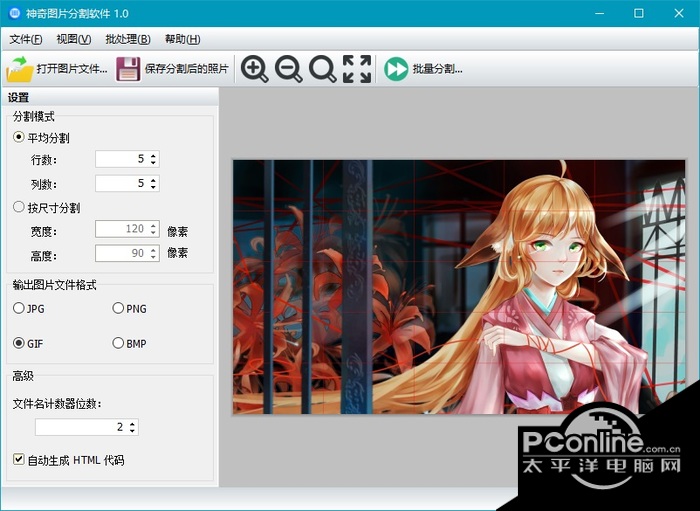
Task: Click the plain magnifier actual-size icon
Action: (x=322, y=69)
